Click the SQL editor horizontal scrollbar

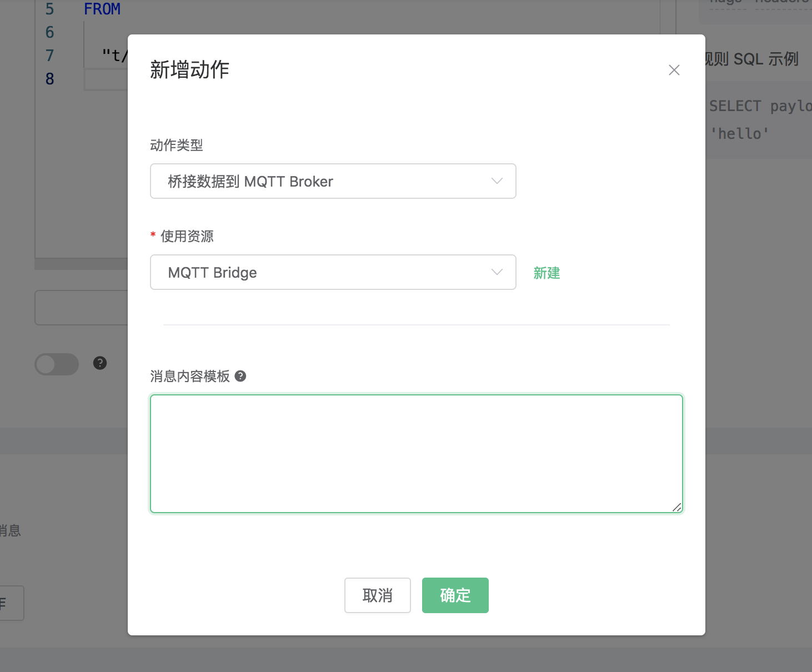[81, 264]
